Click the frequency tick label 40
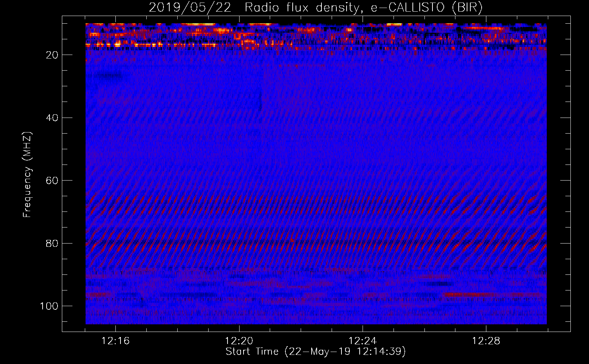The height and width of the screenshot is (364, 589). tap(52, 118)
